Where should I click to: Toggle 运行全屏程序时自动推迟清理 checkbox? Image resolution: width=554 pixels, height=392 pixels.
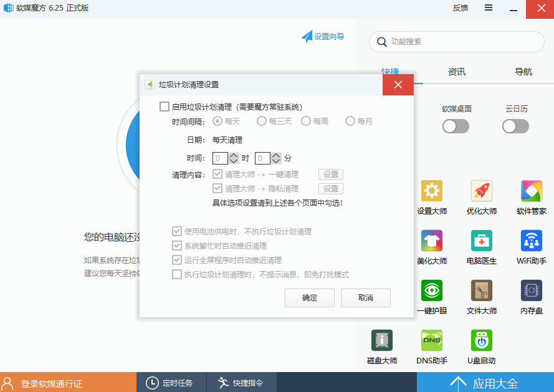[176, 260]
